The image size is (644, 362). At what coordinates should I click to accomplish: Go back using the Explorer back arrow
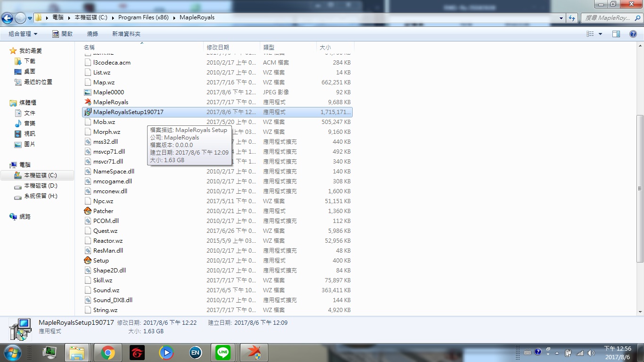click(x=7, y=18)
